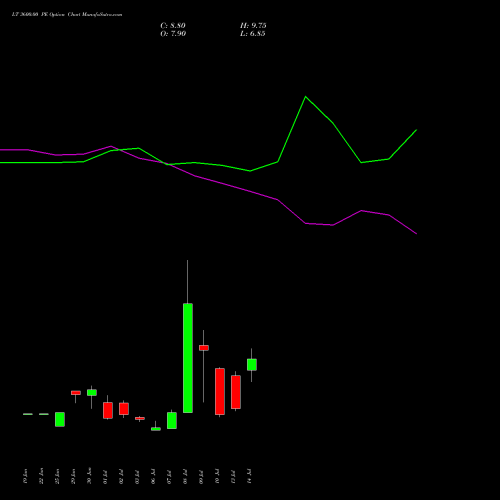Click the 08 Jul date label
Screen dimensions: 500x500
click(x=185, y=477)
